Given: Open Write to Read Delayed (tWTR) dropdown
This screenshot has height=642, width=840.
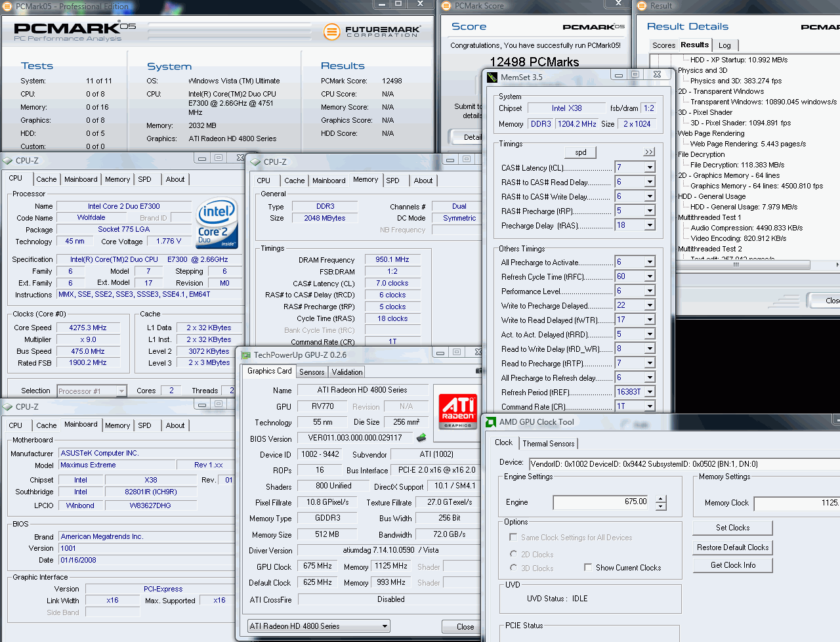Looking at the screenshot, I should pos(650,320).
